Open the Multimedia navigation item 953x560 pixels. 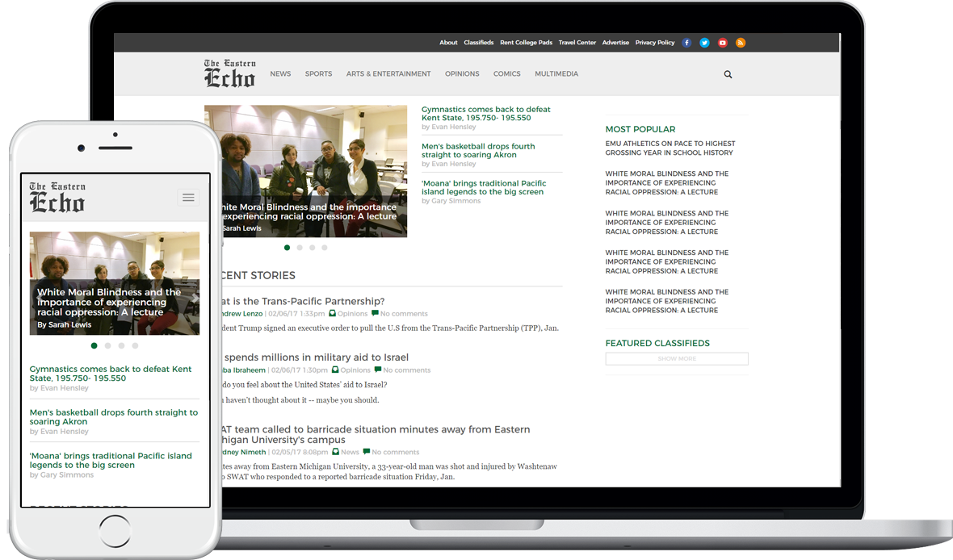pyautogui.click(x=556, y=74)
